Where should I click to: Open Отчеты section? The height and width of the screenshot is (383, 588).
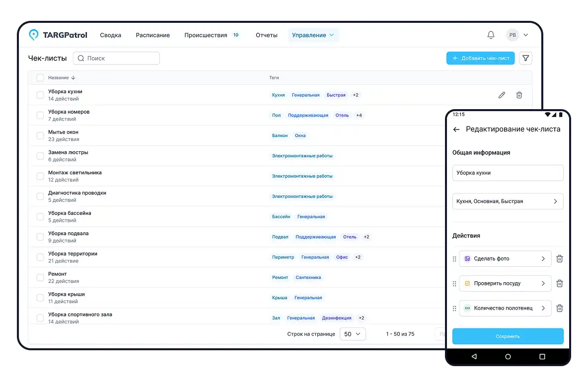[267, 35]
